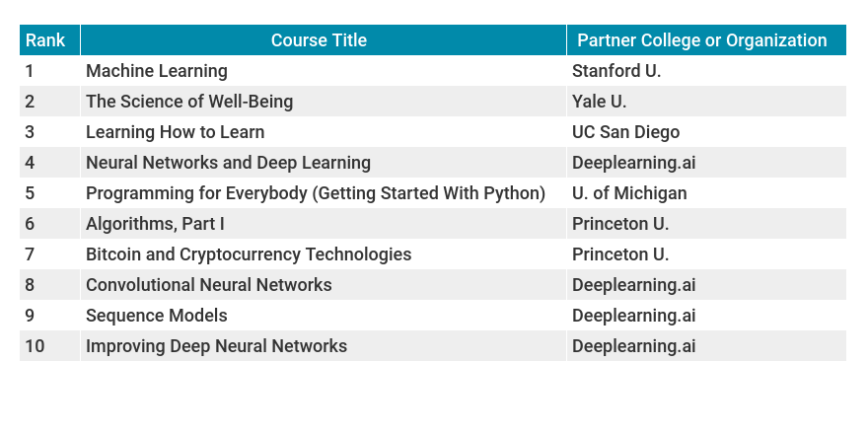This screenshot has height=434, width=868.
Task: Select the Machine Learning course title
Action: coord(157,71)
